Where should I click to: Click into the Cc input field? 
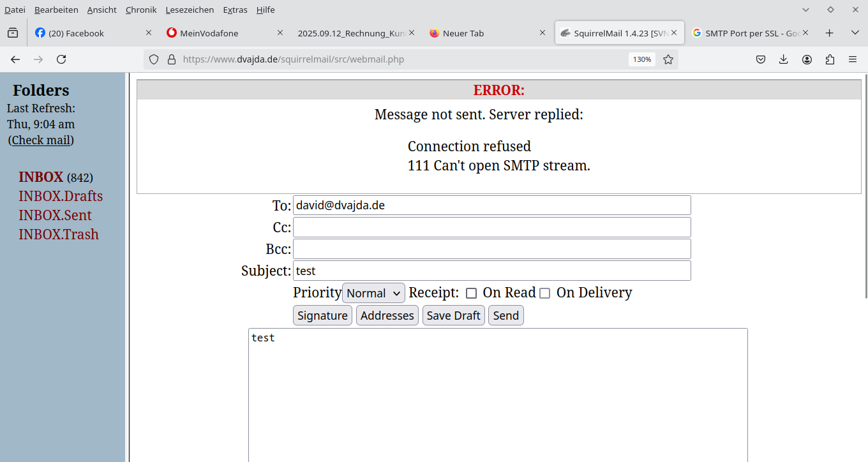491,227
